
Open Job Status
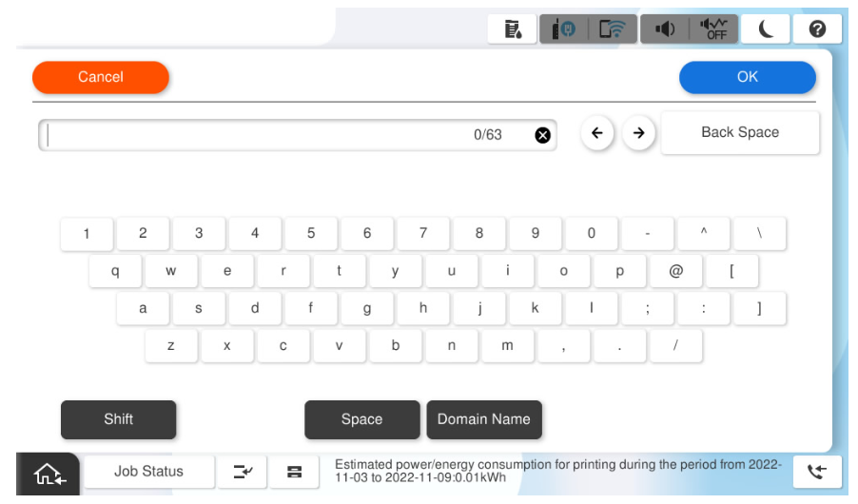(148, 472)
